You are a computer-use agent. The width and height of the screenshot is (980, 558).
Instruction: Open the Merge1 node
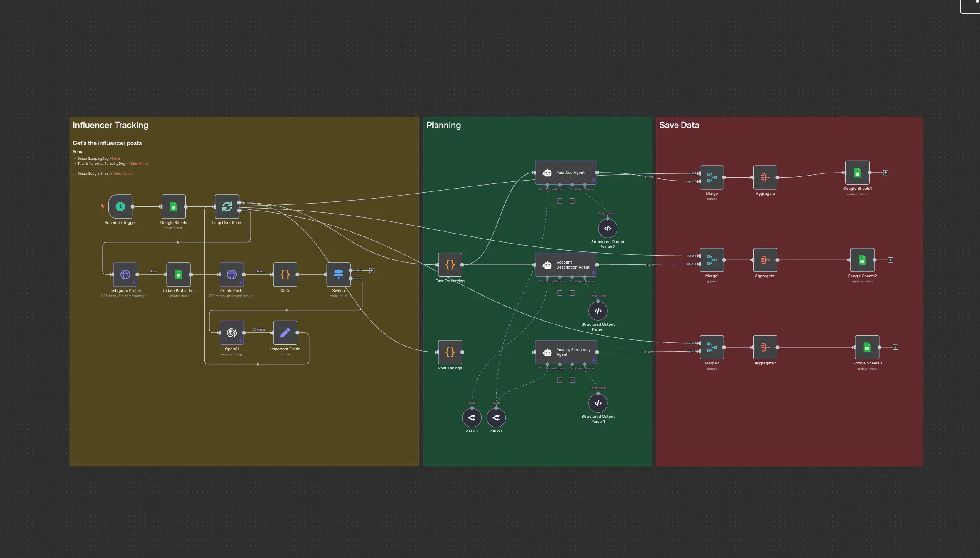pyautogui.click(x=712, y=260)
